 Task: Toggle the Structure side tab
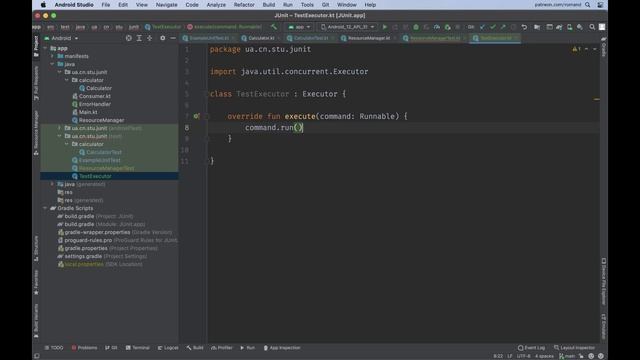point(36,248)
